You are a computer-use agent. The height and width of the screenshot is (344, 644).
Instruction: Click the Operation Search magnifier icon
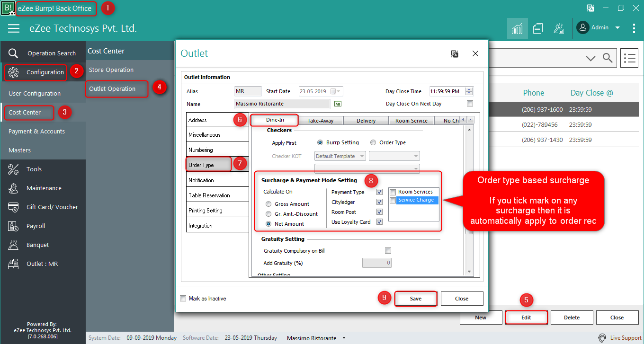(x=13, y=53)
